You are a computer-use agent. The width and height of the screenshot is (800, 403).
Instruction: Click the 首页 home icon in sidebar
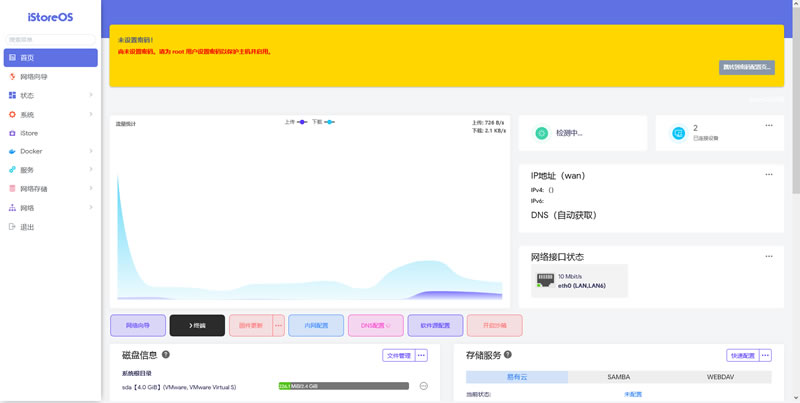pyautogui.click(x=12, y=58)
